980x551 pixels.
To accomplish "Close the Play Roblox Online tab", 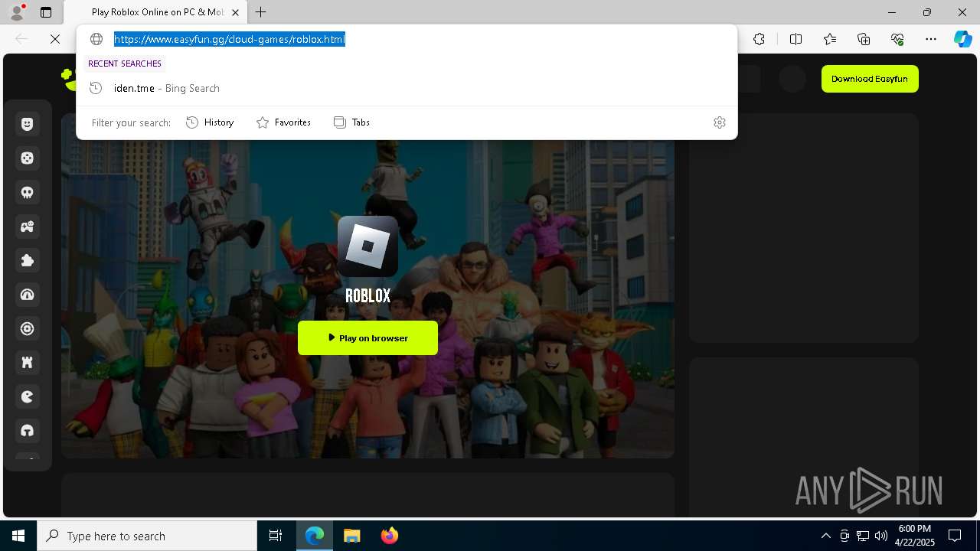I will pyautogui.click(x=236, y=12).
